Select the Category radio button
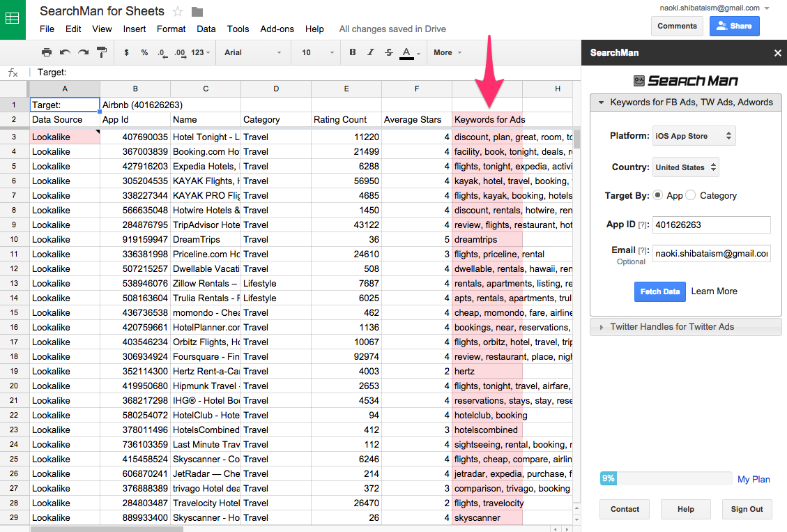The height and width of the screenshot is (532, 787). 691,196
